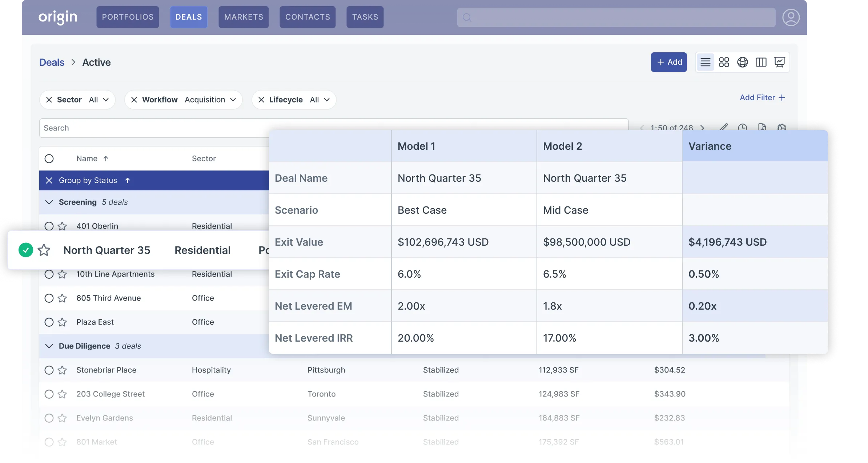Deselect the checked North Quarter 35 row
Viewport: 868px width, 463px height.
(26, 250)
